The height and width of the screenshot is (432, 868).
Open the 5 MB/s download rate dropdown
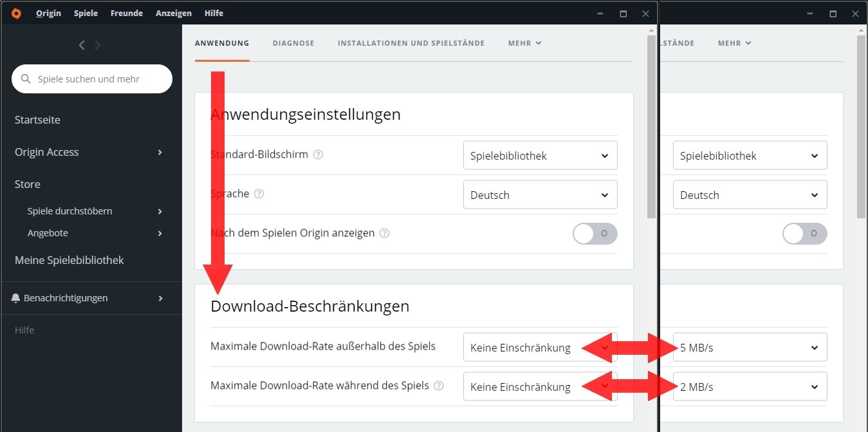(750, 348)
